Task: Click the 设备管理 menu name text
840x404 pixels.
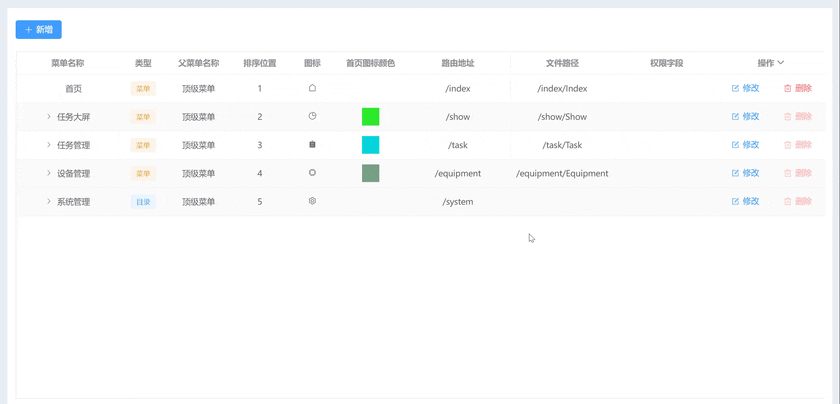Action: click(x=73, y=174)
